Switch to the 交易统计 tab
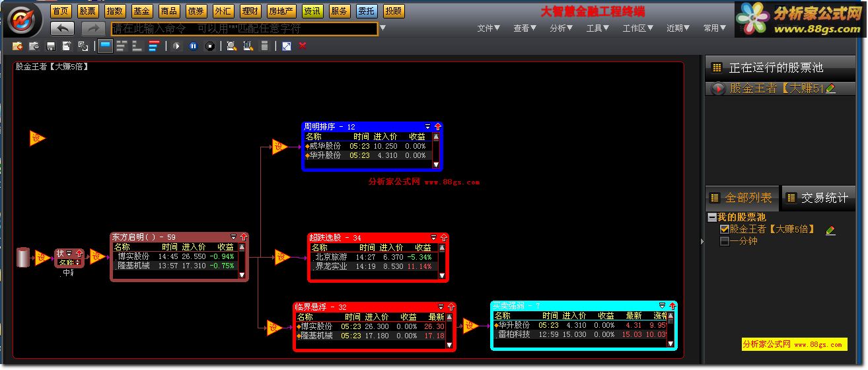This screenshot has width=868, height=370. click(818, 198)
